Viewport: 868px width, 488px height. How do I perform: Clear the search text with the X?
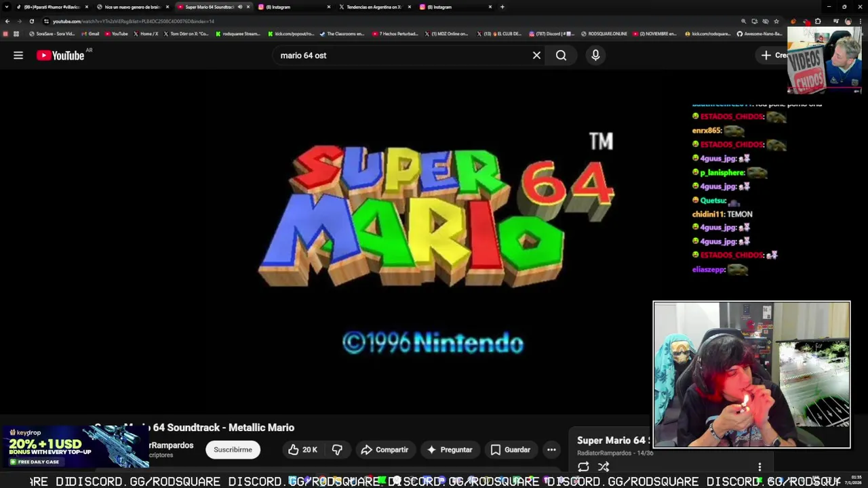536,56
